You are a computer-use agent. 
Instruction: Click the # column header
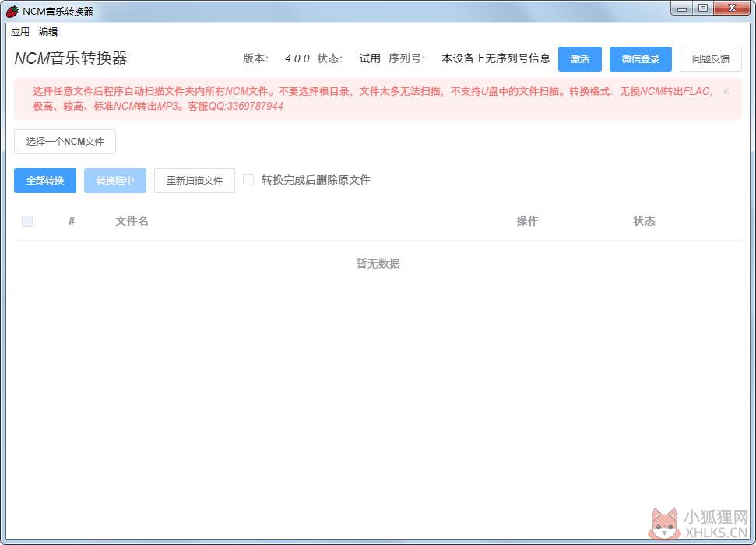[x=72, y=221]
